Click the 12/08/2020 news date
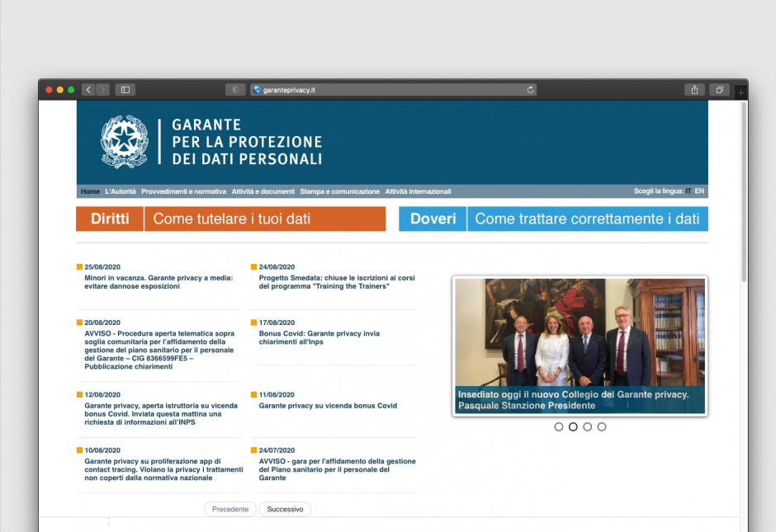This screenshot has height=532, width=776. [102, 394]
